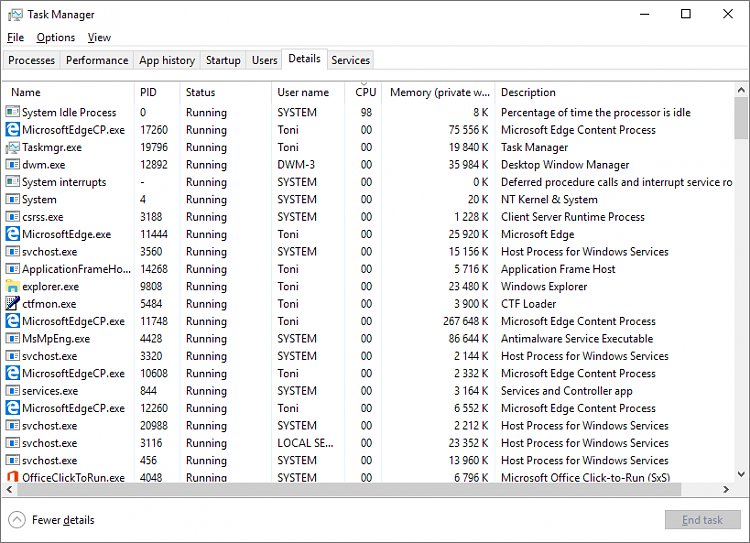Image resolution: width=750 pixels, height=543 pixels.
Task: Click the DWM-3 user name cell
Action: 296,165
